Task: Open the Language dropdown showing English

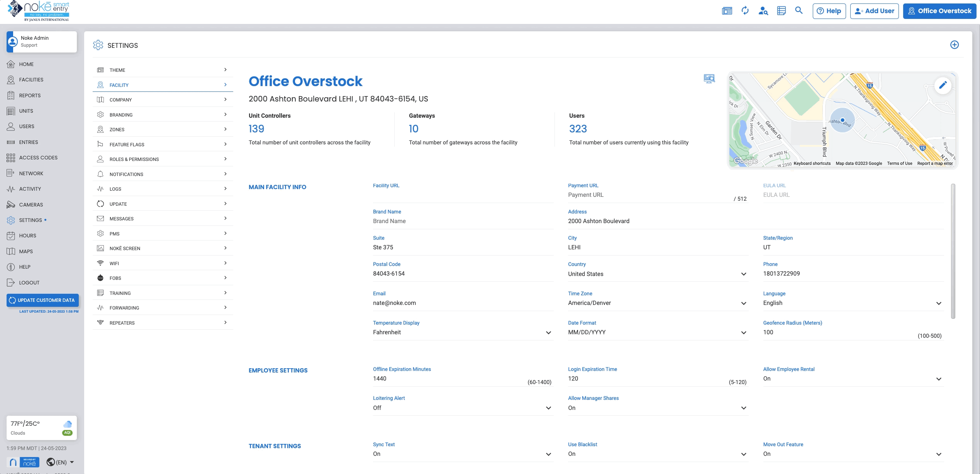Action: coord(853,303)
